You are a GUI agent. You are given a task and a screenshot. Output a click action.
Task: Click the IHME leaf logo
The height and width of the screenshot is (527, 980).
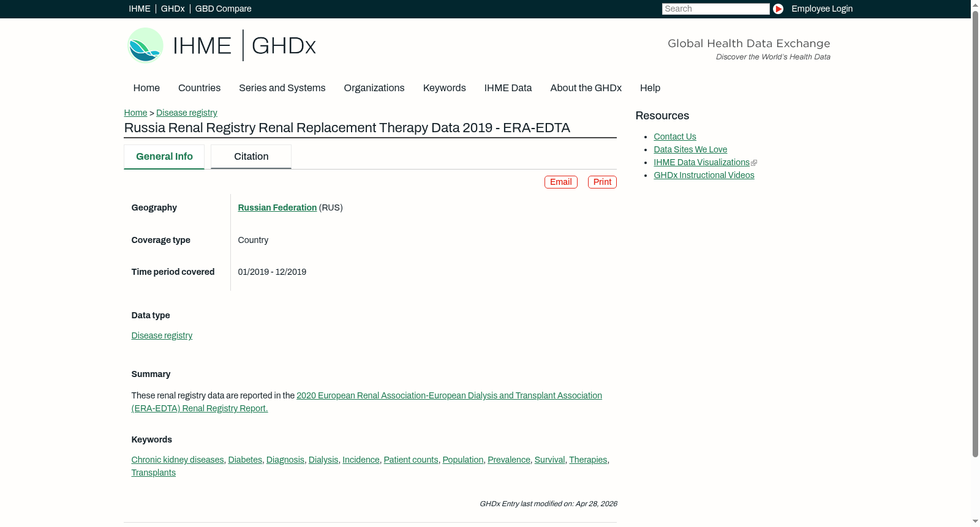(145, 45)
